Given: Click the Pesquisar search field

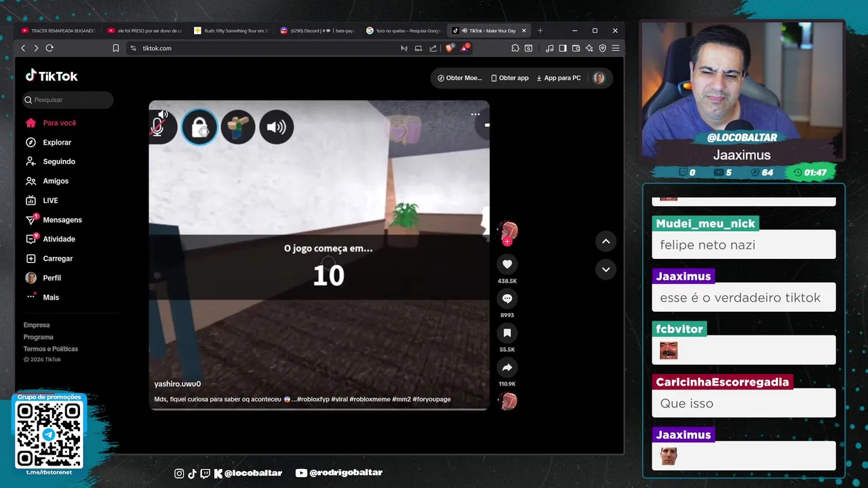Looking at the screenshot, I should [x=68, y=100].
